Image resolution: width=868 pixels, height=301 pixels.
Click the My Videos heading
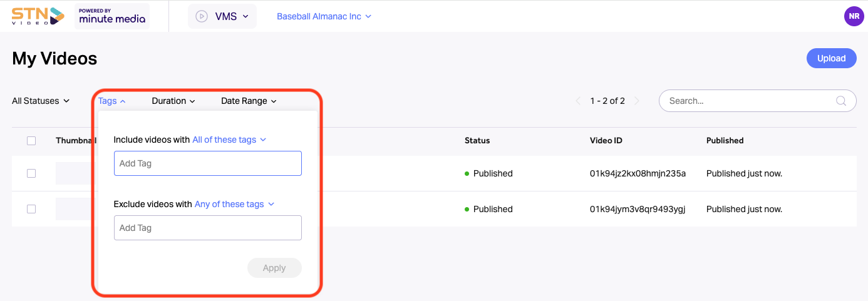54,59
